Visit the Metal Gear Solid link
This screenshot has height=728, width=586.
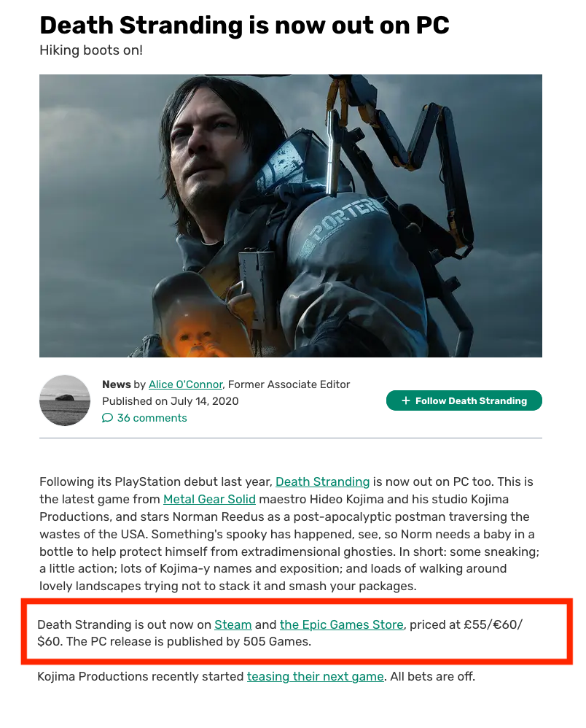pyautogui.click(x=209, y=499)
